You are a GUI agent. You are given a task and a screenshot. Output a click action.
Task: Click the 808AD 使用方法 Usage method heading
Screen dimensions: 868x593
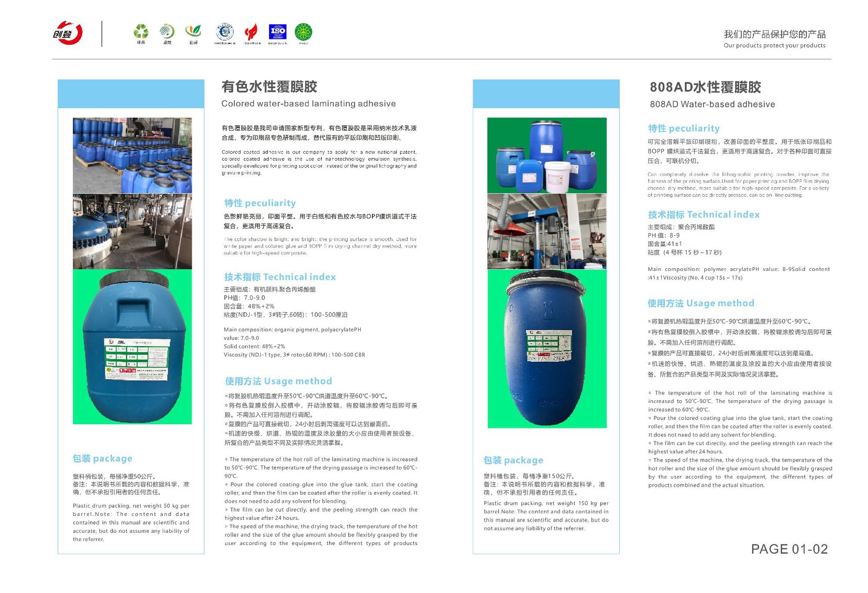click(x=700, y=303)
